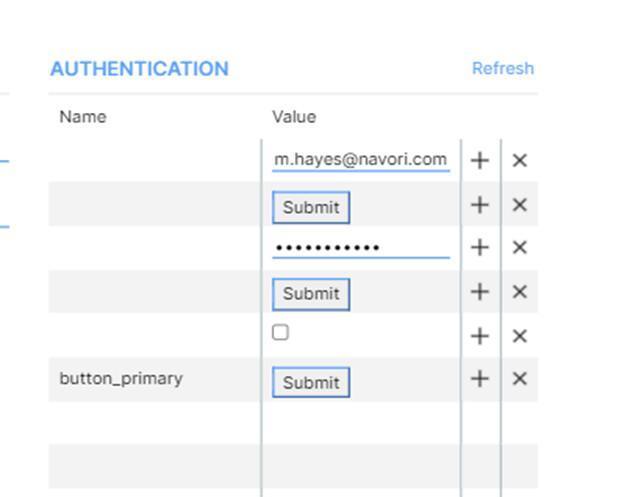Refresh the Authentication section
627x497 pixels.
[503, 68]
